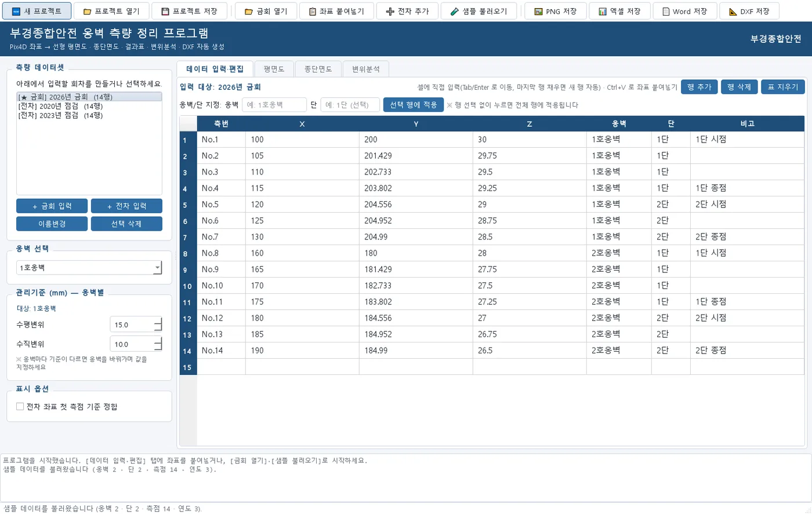Open a project via 프로젝트 열기 folder icon
The height and width of the screenshot is (514, 812).
[87, 12]
